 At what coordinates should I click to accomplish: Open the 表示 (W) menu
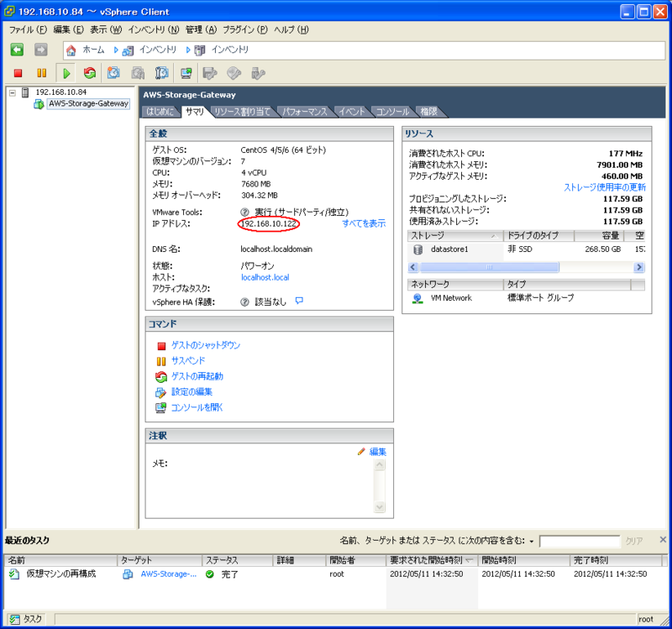(x=106, y=29)
